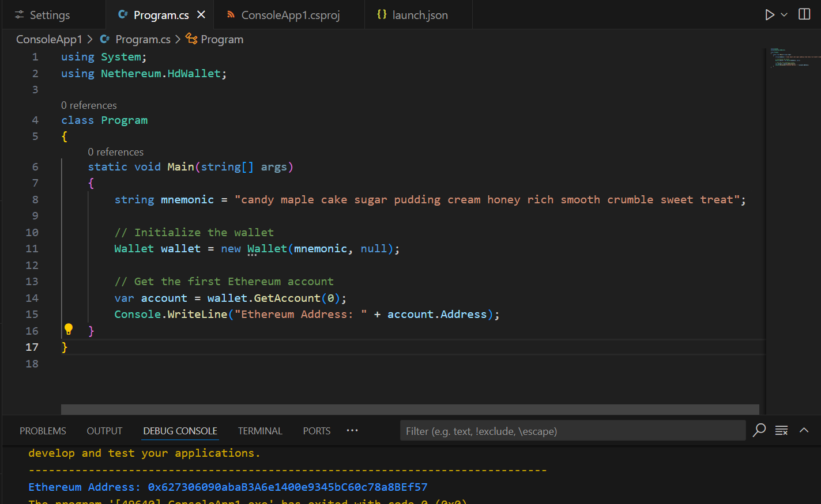Viewport: 821px width, 504px height.
Task: Click the editor's horizontal scrollbar
Action: pyautogui.click(x=410, y=410)
